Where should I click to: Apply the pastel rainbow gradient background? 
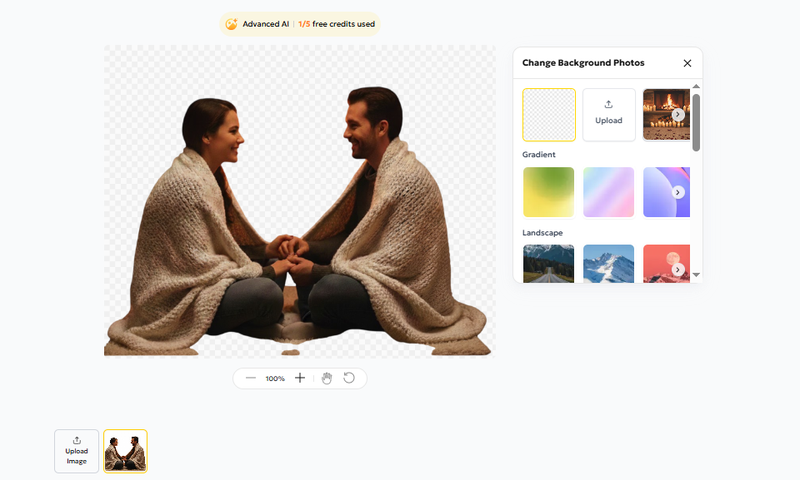click(x=609, y=192)
